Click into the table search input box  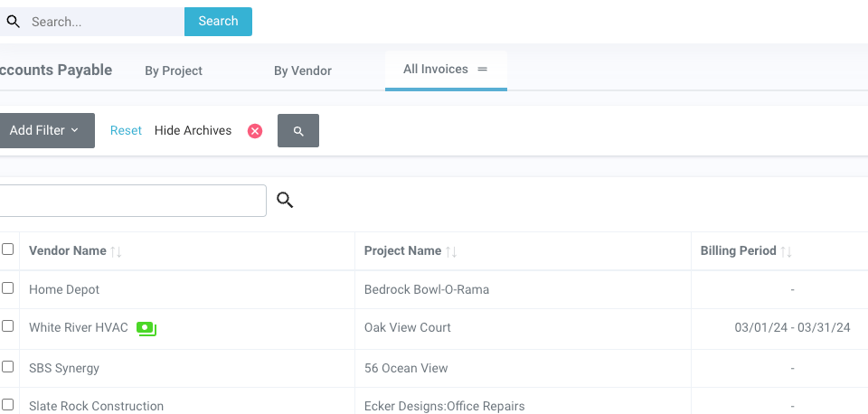[x=133, y=201]
